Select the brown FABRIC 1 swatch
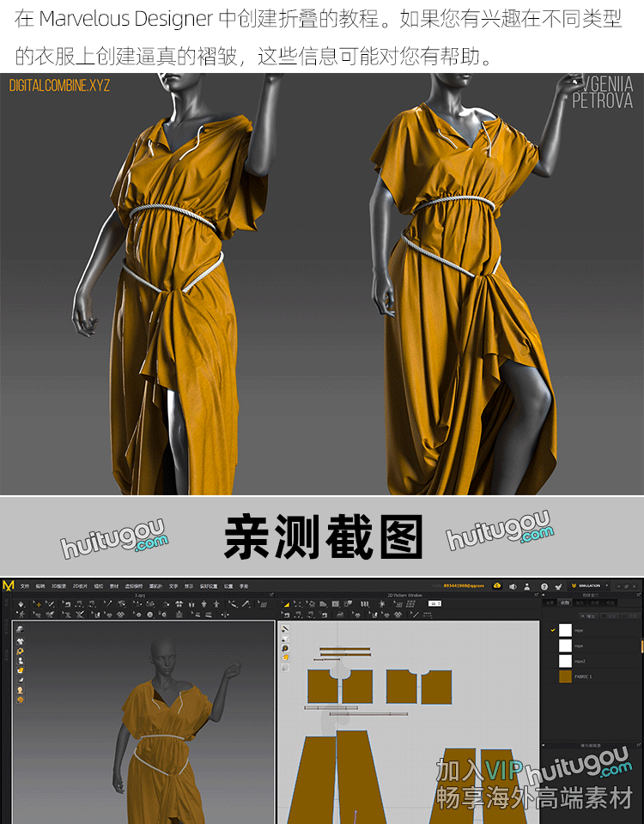 [x=565, y=676]
